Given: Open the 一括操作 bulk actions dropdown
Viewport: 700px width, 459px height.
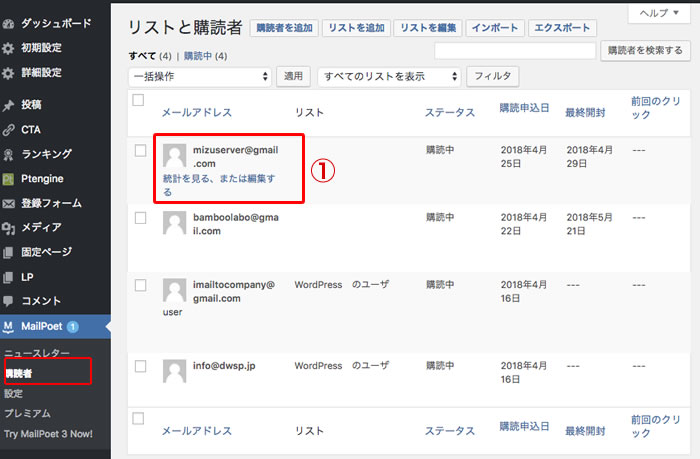Looking at the screenshot, I should click(201, 76).
